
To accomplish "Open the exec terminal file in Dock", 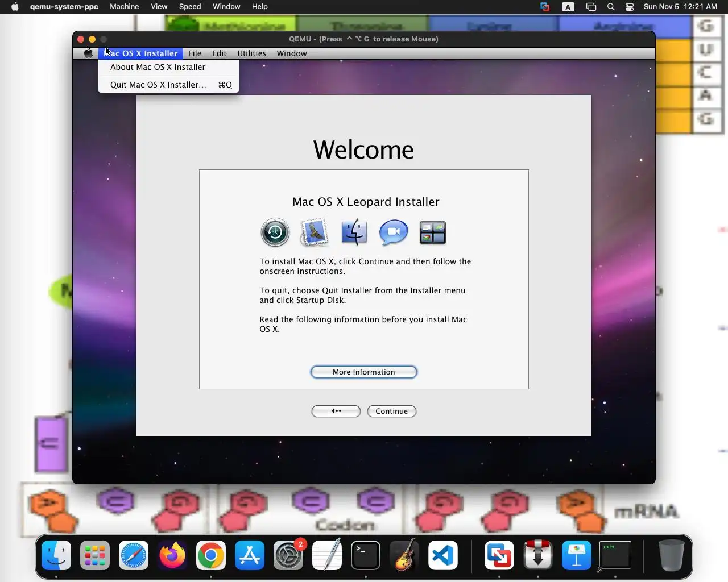I will [x=615, y=555].
